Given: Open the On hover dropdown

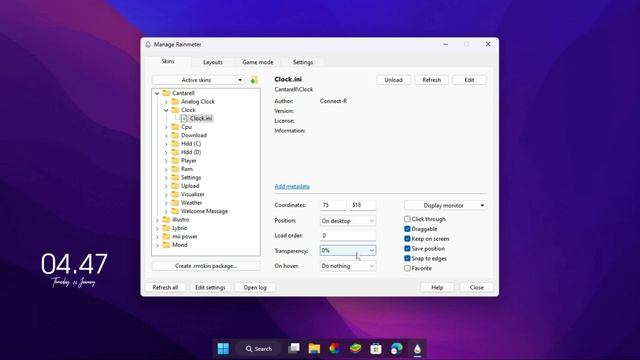Looking at the screenshot, I should tap(348, 266).
